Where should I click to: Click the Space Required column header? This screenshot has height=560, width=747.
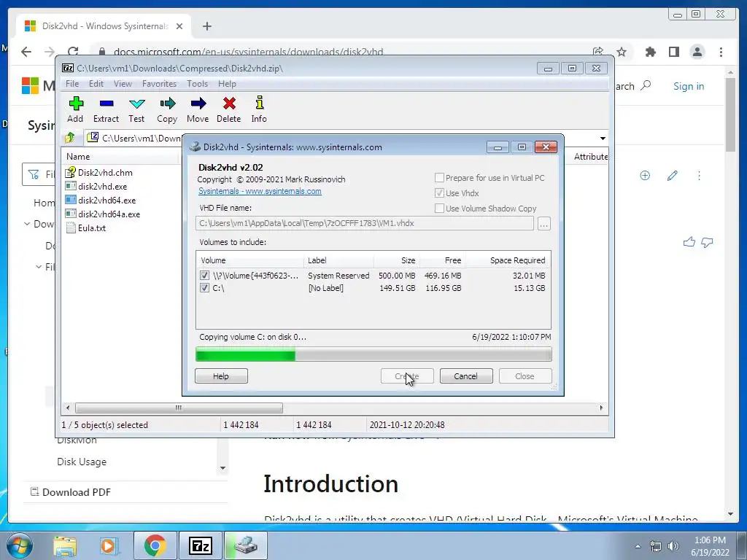pyautogui.click(x=508, y=260)
